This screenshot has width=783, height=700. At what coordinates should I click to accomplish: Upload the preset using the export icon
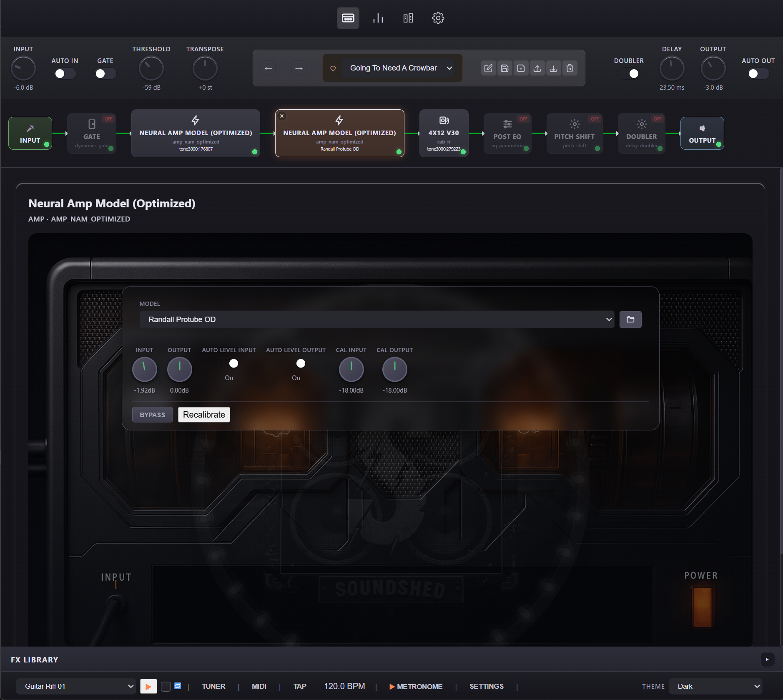[x=537, y=68]
